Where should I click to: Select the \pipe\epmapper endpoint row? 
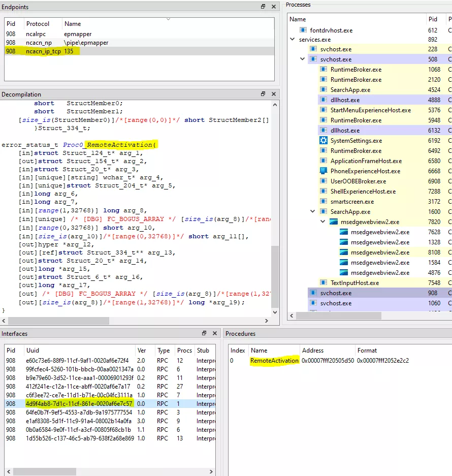pyautogui.click(x=139, y=43)
